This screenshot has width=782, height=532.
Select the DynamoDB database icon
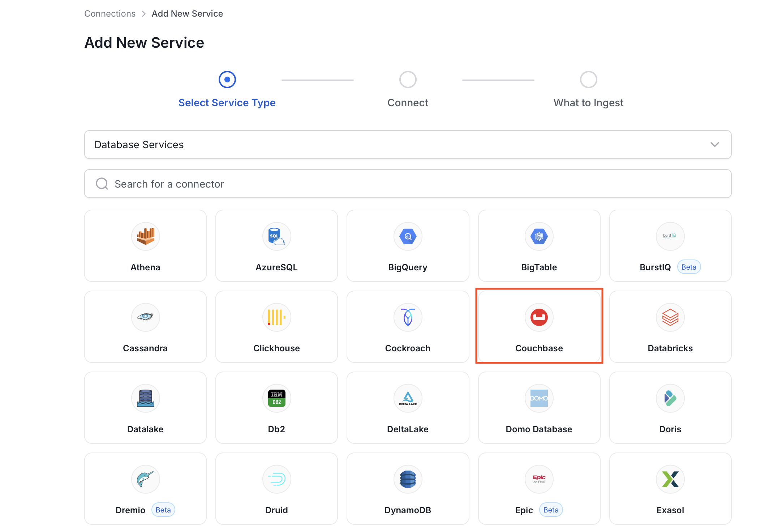408,479
